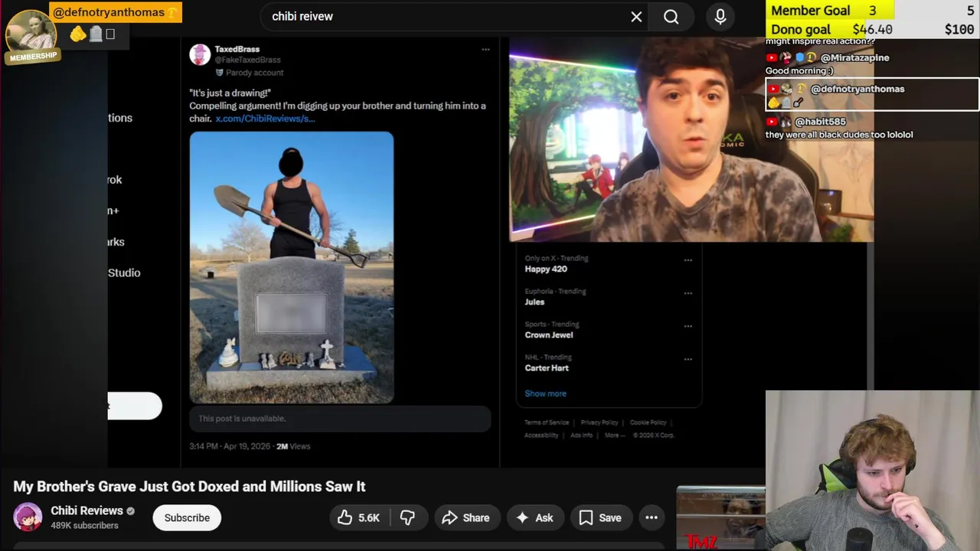This screenshot has height=551, width=980.
Task: Click the Membership avatar badge
Action: click(31, 37)
